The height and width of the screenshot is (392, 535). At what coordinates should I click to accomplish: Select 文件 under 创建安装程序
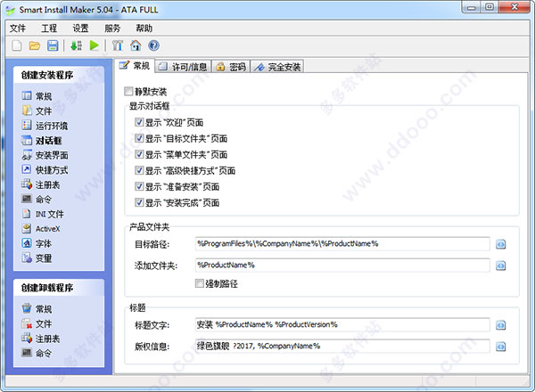(x=37, y=110)
